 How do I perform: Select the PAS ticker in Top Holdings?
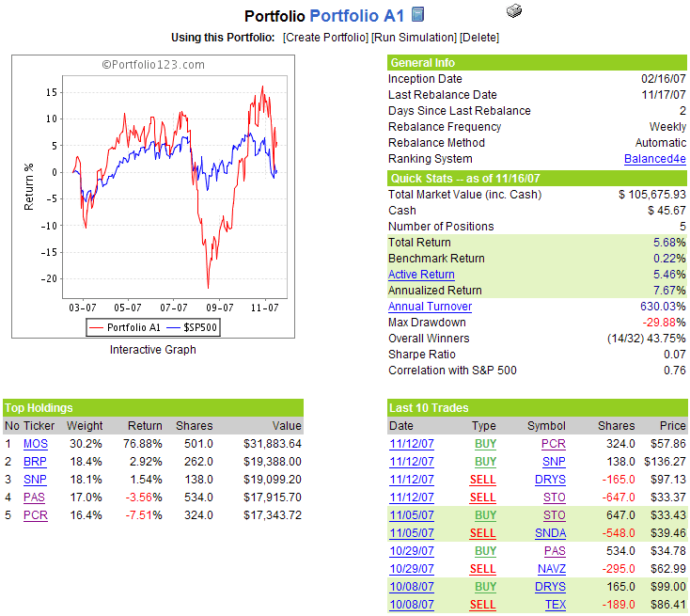pos(35,498)
